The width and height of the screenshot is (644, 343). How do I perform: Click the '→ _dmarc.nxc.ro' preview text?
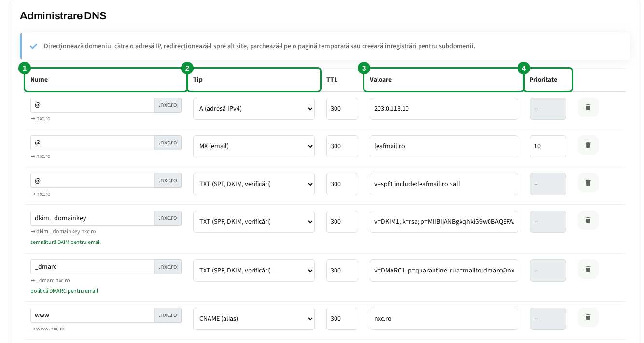[50, 280]
